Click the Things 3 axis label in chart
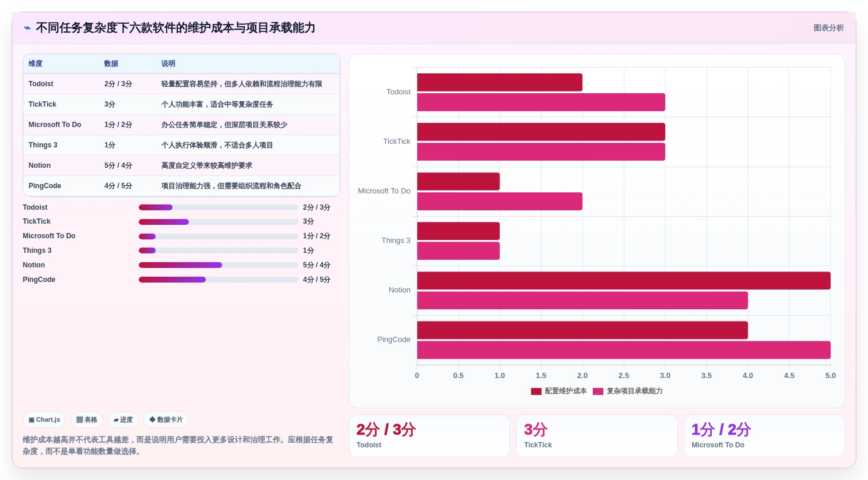 click(396, 241)
